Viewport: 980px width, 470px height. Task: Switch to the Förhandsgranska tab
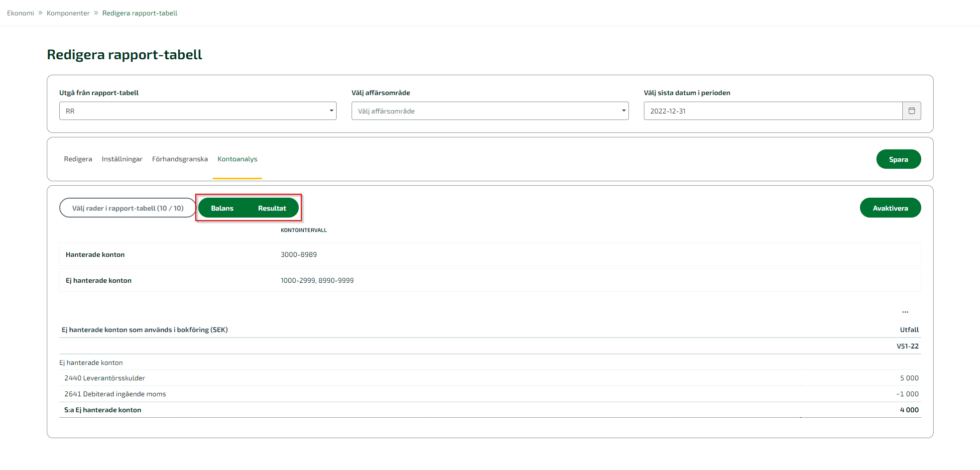pos(180,159)
